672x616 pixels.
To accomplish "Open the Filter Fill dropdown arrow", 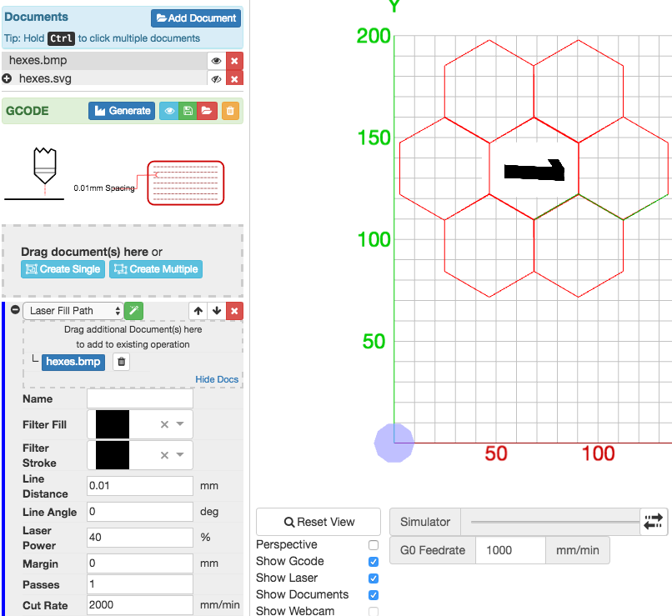I will (x=180, y=424).
